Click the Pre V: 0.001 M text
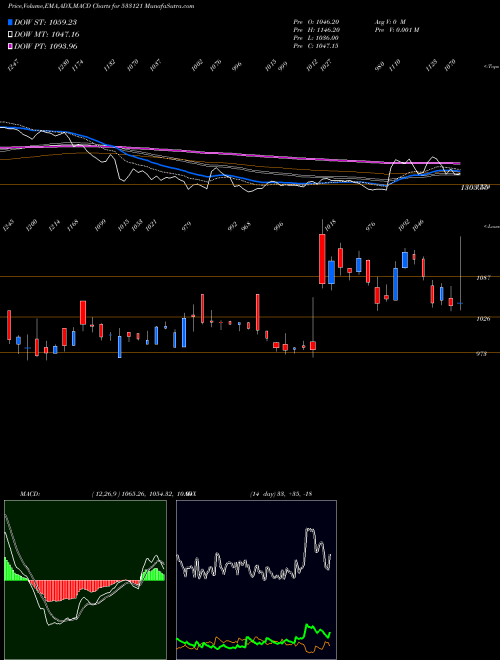Image resolution: width=500 pixels, height=660 pixels. (x=396, y=30)
